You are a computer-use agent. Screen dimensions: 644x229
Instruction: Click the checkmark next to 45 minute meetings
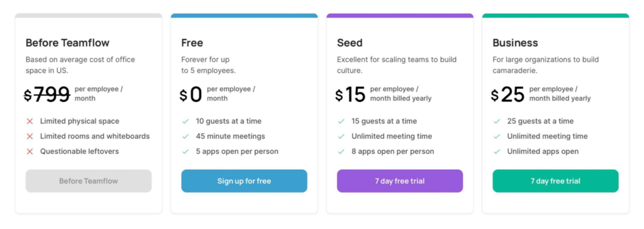(x=186, y=136)
